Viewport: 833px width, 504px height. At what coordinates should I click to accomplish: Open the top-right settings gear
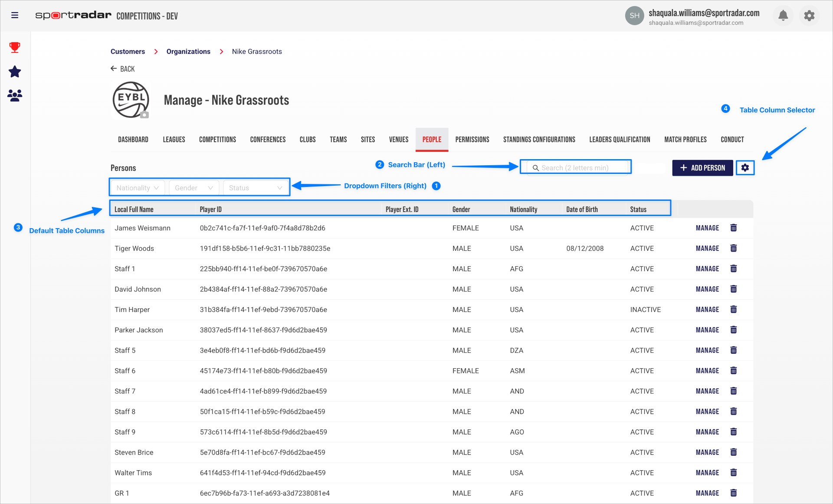pos(809,16)
